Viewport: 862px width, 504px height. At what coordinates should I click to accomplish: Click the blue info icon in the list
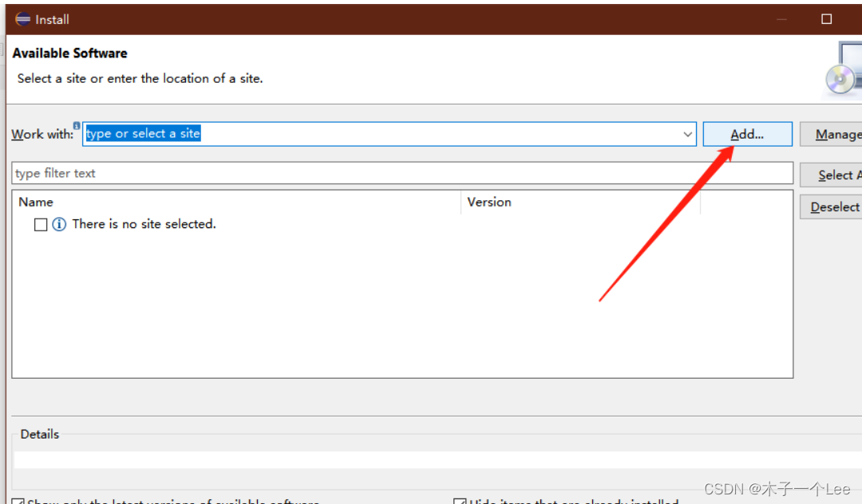click(x=59, y=224)
